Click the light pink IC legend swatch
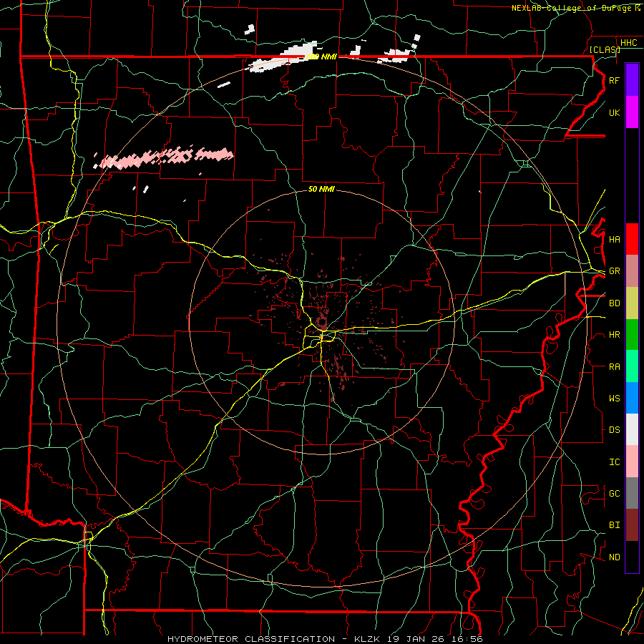Image resolution: width=644 pixels, height=644 pixels. [632, 462]
